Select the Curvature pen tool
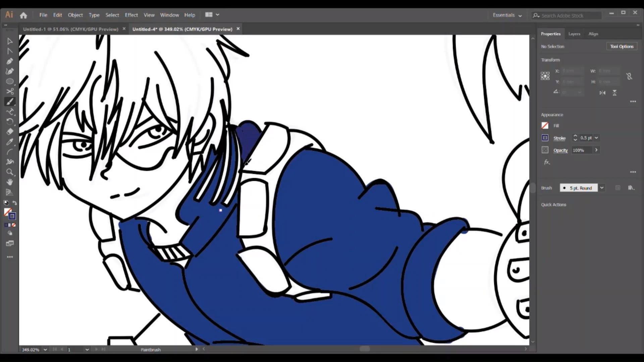Image resolution: width=644 pixels, height=362 pixels. tap(10, 71)
